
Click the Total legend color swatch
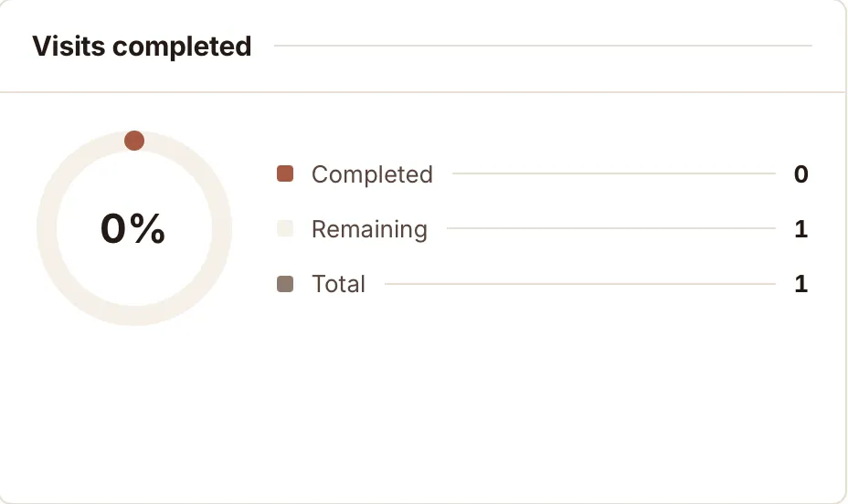point(285,284)
